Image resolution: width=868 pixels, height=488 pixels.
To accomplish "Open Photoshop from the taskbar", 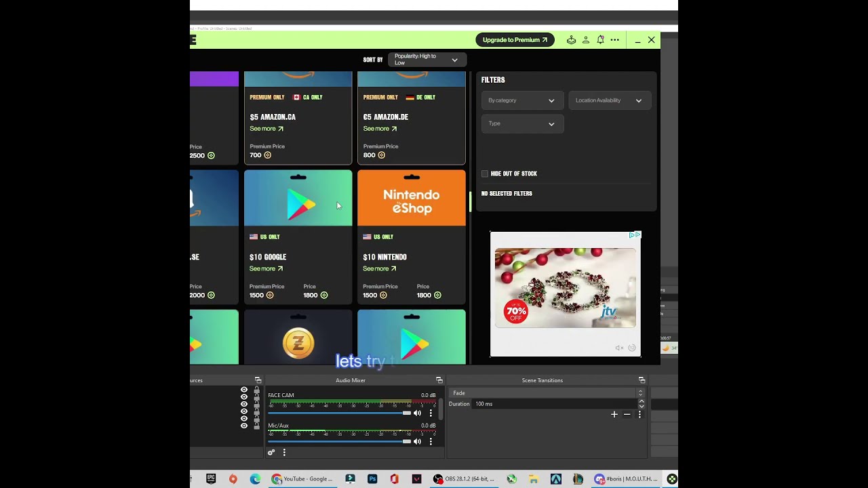I will 372,479.
